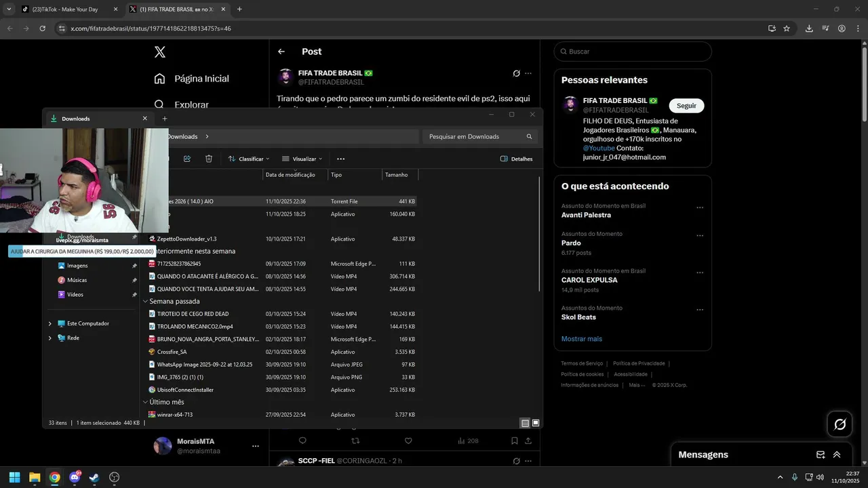Focus the Pesquisar em Downloads field
Screen dimensions: 868x488
tap(481, 136)
